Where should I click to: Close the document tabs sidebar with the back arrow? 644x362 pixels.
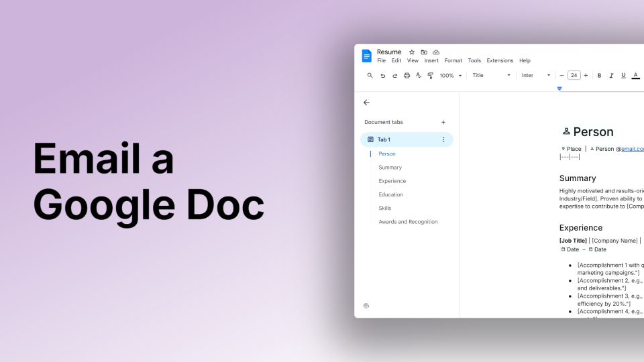366,103
